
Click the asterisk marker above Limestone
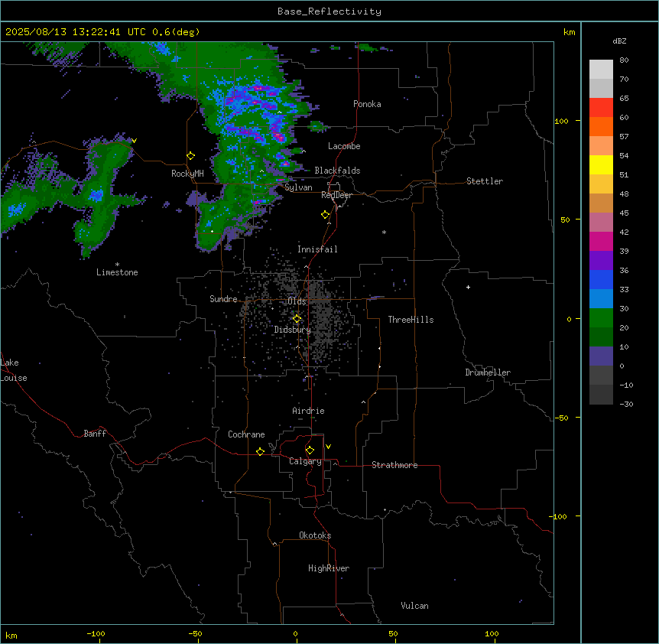point(117,265)
